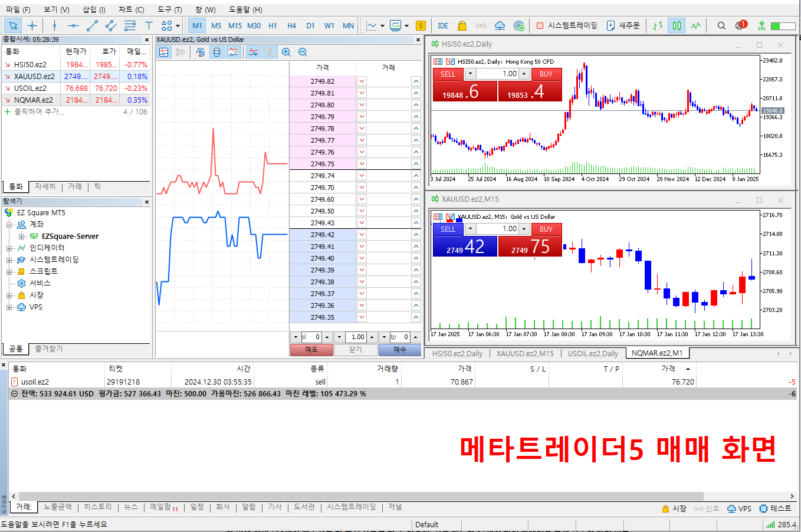Click the sl input field

click(x=311, y=337)
